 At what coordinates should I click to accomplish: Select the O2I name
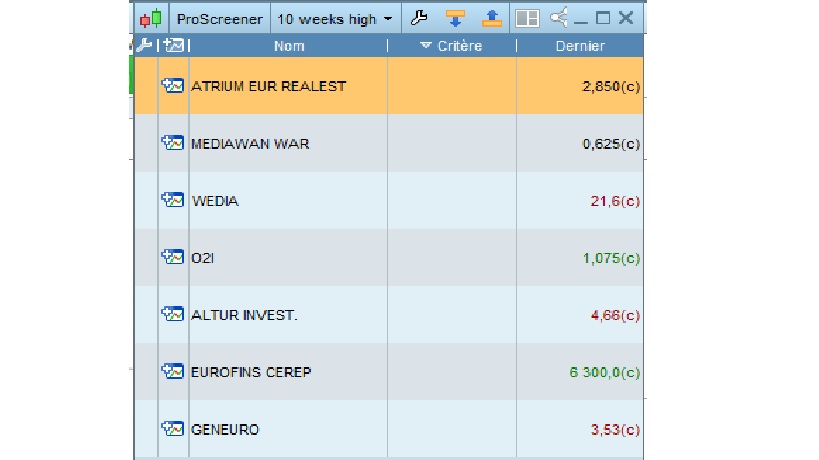click(203, 258)
